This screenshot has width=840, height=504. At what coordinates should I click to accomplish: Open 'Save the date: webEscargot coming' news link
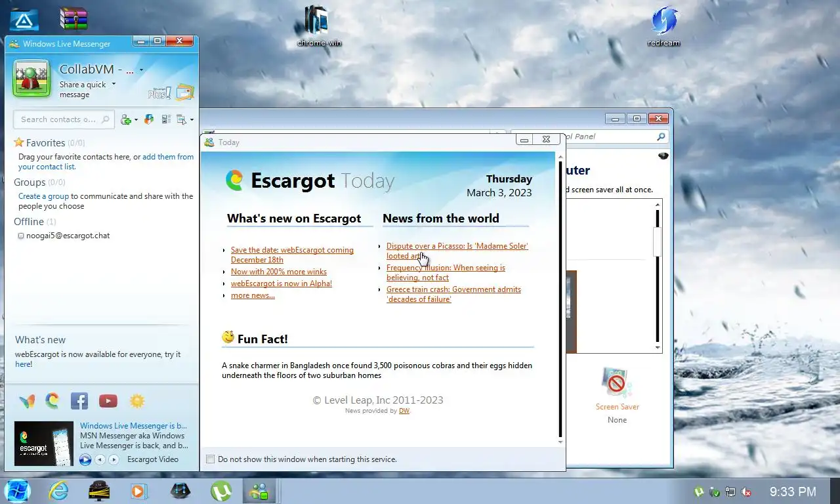[x=292, y=255]
